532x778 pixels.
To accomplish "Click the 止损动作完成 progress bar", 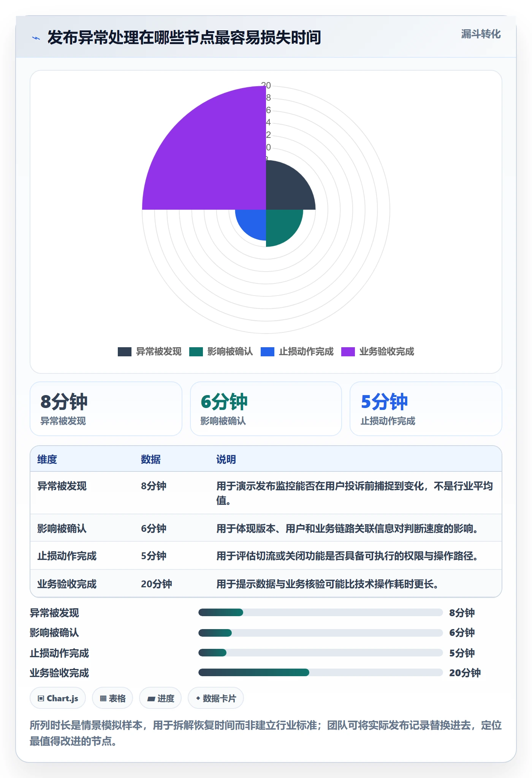I will pos(320,653).
